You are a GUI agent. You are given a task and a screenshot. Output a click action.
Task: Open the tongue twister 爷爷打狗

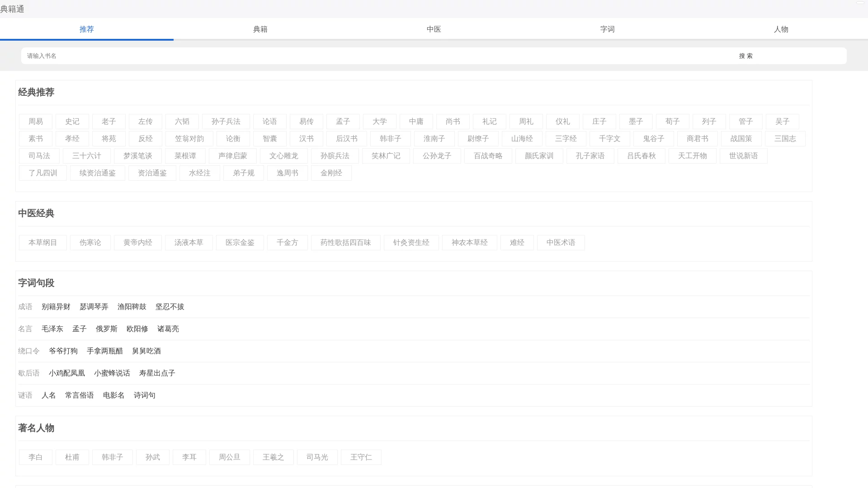(x=63, y=351)
